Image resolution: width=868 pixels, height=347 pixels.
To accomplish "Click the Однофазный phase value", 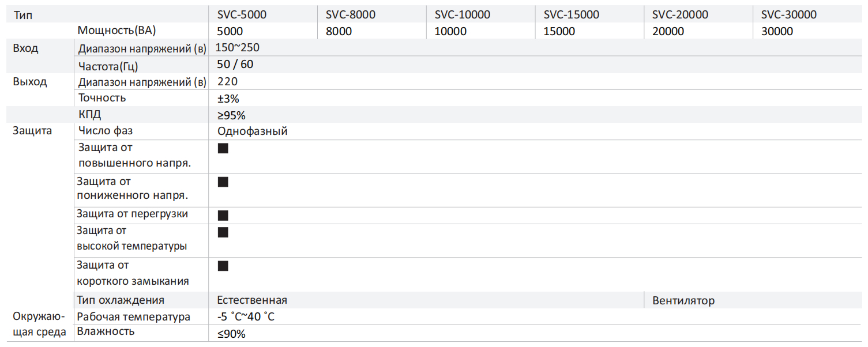I will click(252, 131).
